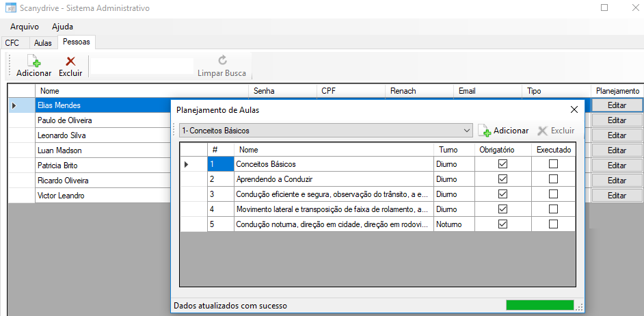Click Adicionar icon in Planejamento de Aulas dialog
The width and height of the screenshot is (644, 316).
click(485, 131)
